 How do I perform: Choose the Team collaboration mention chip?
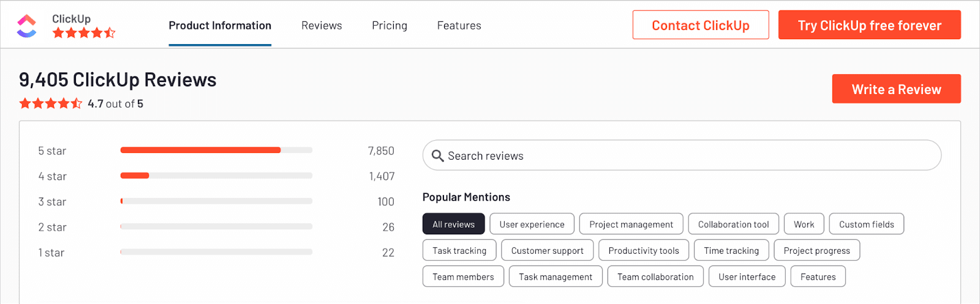coord(655,276)
